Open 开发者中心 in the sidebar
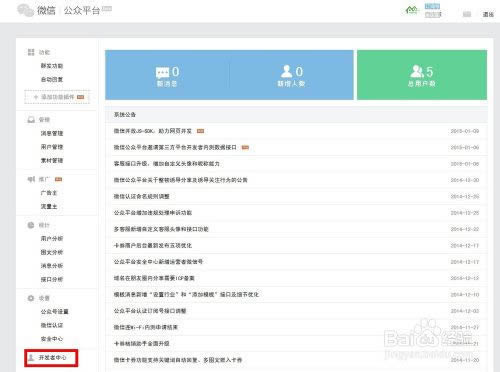Image resolution: width=500 pixels, height=372 pixels. point(51,358)
